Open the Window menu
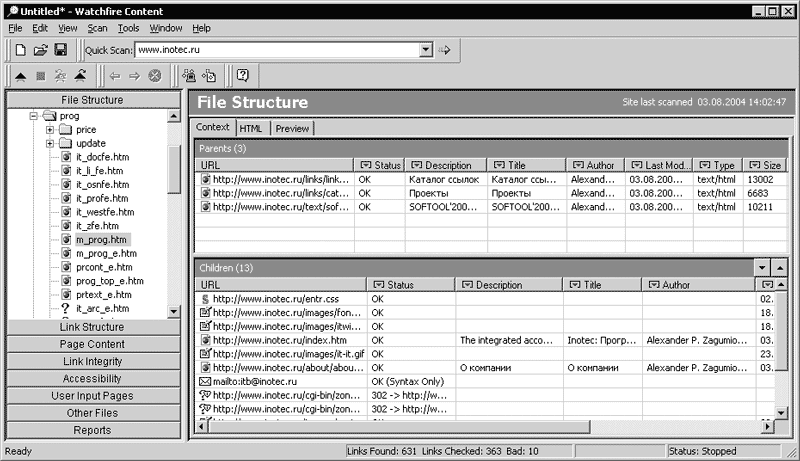 [166, 28]
